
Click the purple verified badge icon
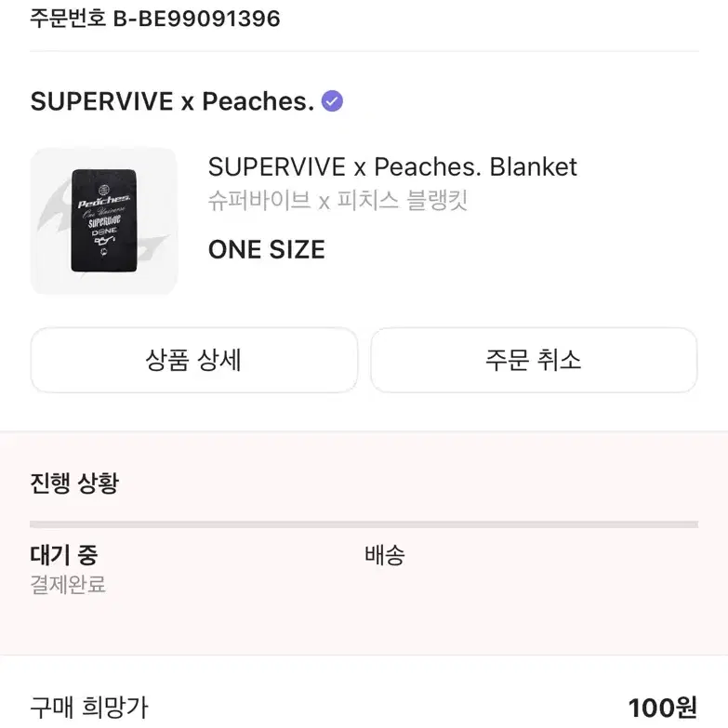332,101
